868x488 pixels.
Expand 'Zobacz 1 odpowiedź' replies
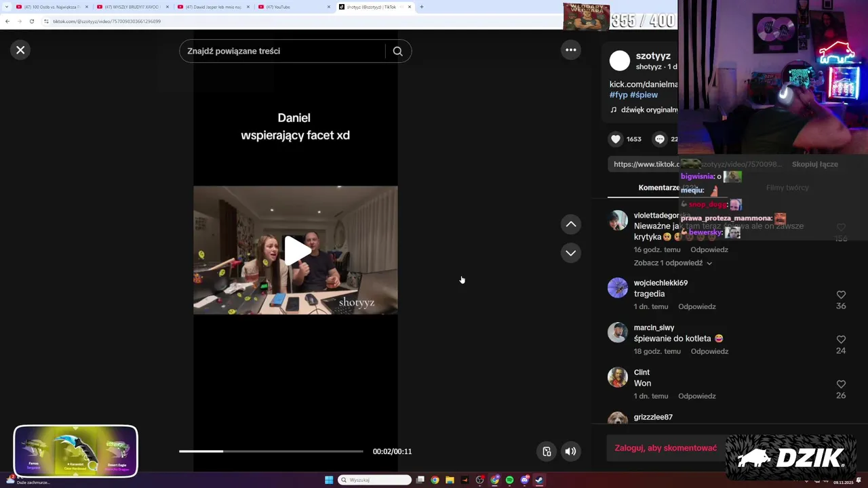click(673, 263)
